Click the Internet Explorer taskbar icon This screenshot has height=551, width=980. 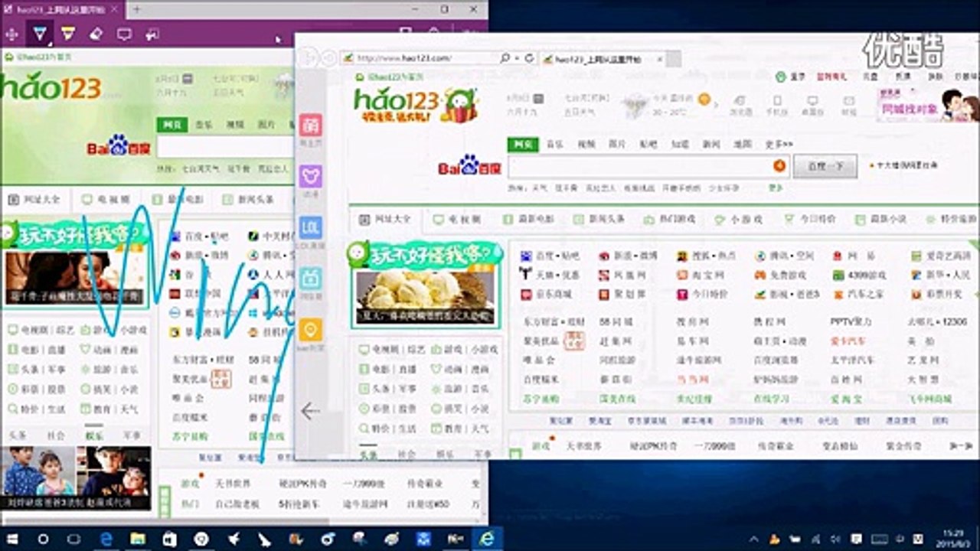pyautogui.click(x=485, y=539)
